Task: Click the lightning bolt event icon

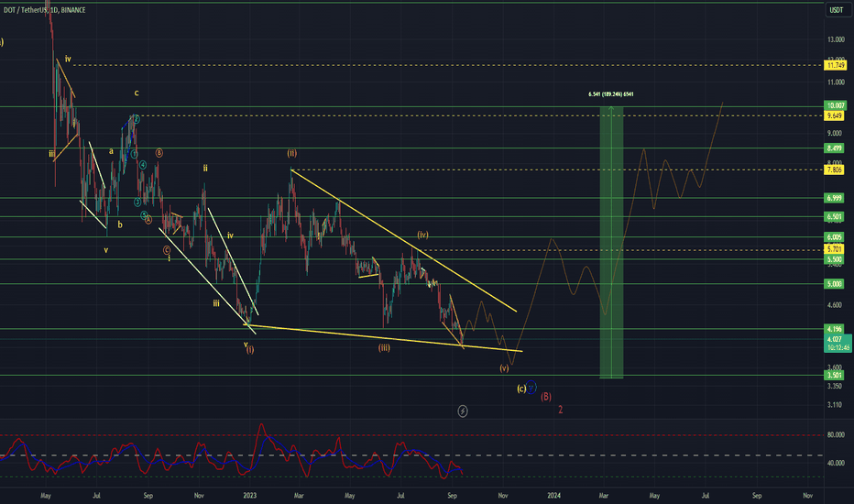Action: [463, 411]
